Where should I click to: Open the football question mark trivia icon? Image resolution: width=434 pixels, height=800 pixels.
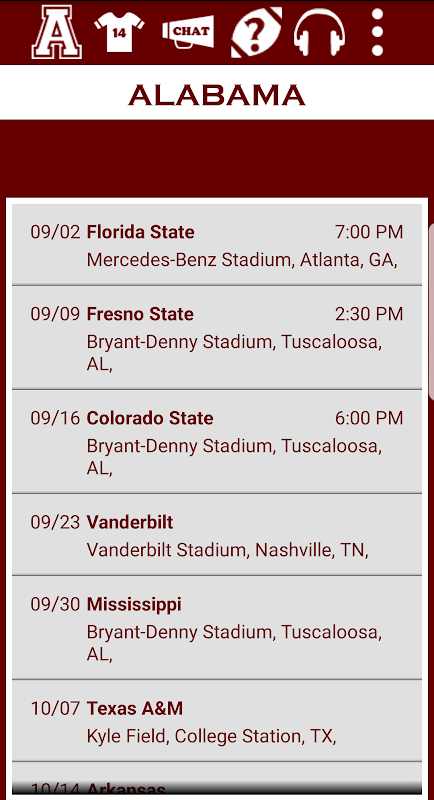(x=257, y=32)
